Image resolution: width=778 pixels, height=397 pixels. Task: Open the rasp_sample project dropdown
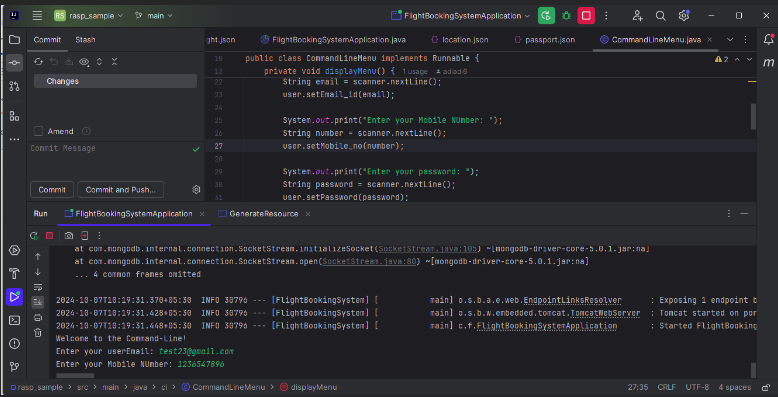coord(88,16)
